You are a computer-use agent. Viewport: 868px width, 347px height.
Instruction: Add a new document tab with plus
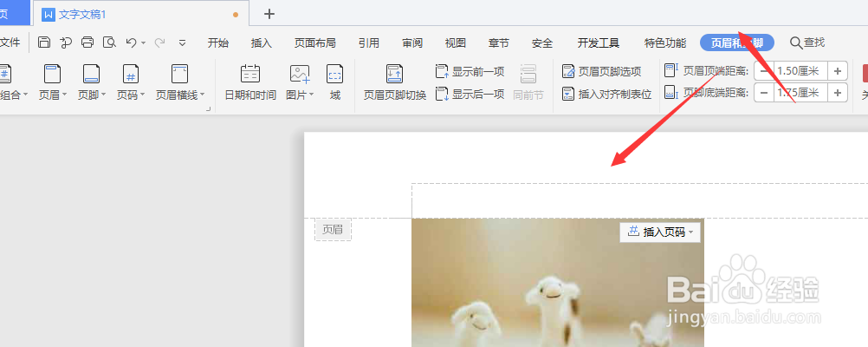(269, 14)
